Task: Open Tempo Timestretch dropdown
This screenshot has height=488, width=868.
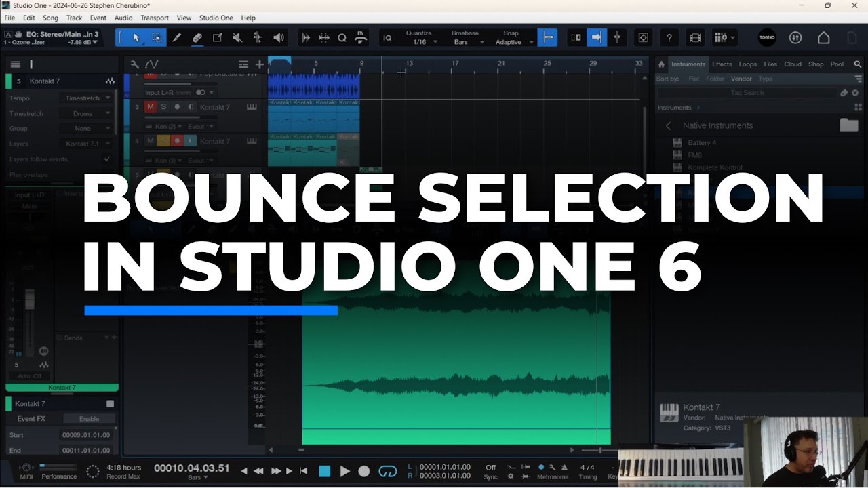Action: click(86, 98)
